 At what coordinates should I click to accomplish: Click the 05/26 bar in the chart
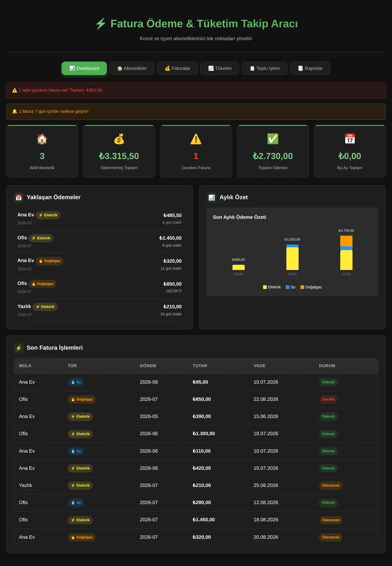pyautogui.click(x=238, y=267)
